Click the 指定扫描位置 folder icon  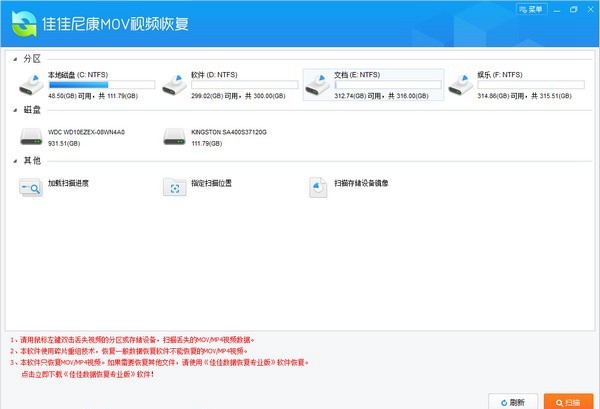tap(174, 187)
